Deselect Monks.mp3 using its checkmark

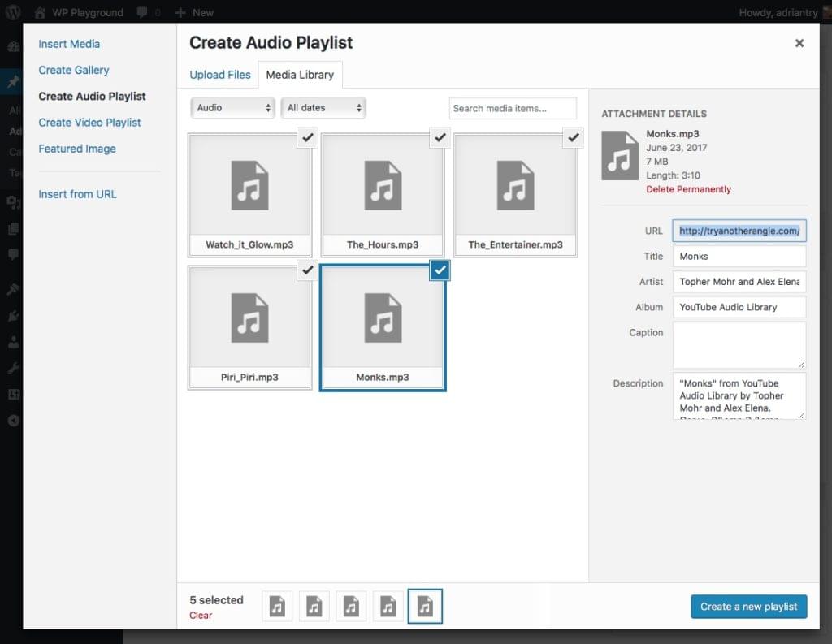(x=440, y=270)
